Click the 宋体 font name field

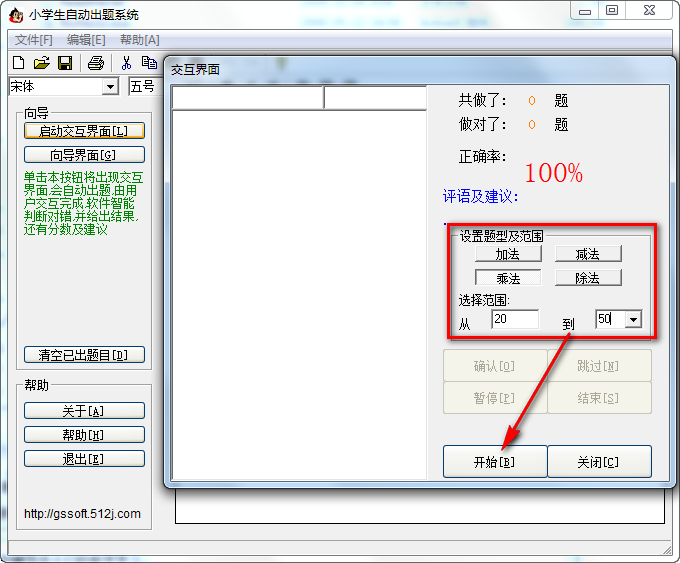tap(56, 87)
